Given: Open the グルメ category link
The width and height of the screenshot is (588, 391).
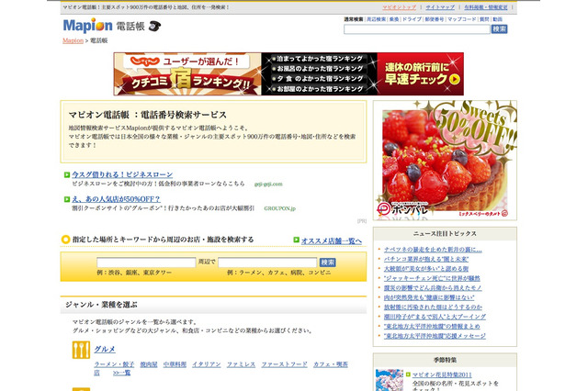Looking at the screenshot, I should coord(105,349).
